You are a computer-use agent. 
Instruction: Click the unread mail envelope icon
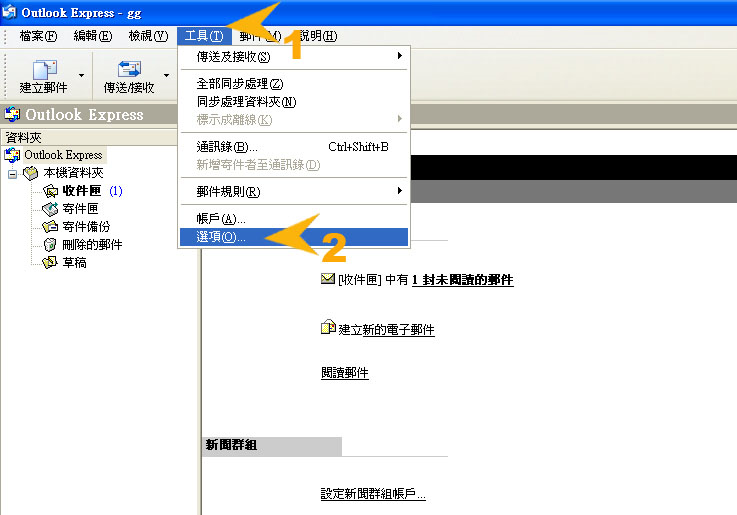(328, 279)
